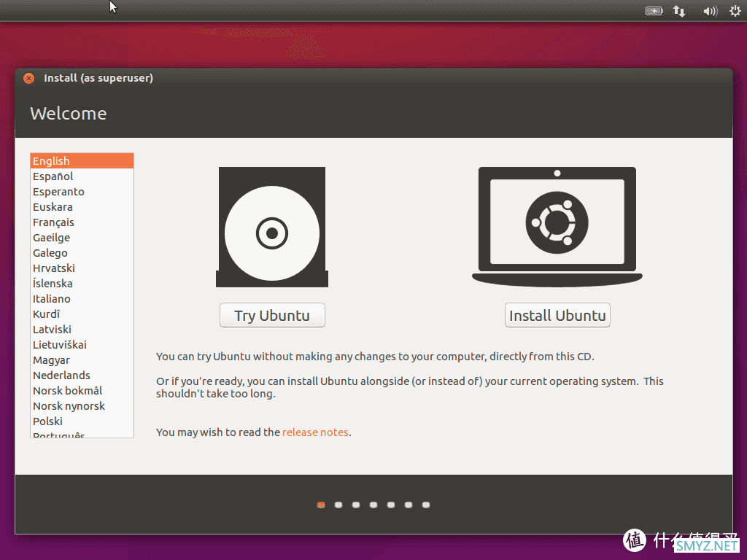Viewport: 747px width, 560px height.
Task: Select Kurdî language
Action: pyautogui.click(x=82, y=314)
